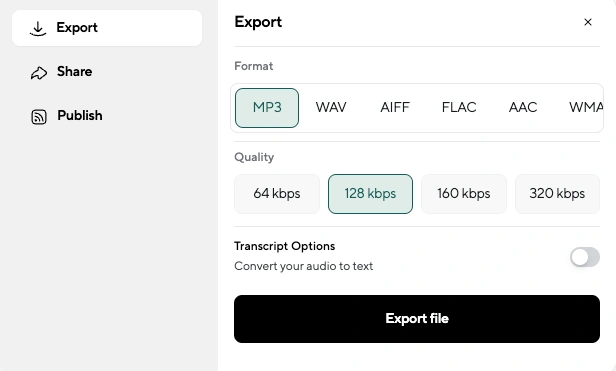616x371 pixels.
Task: Click the Transcript Options label text
Action: click(284, 246)
